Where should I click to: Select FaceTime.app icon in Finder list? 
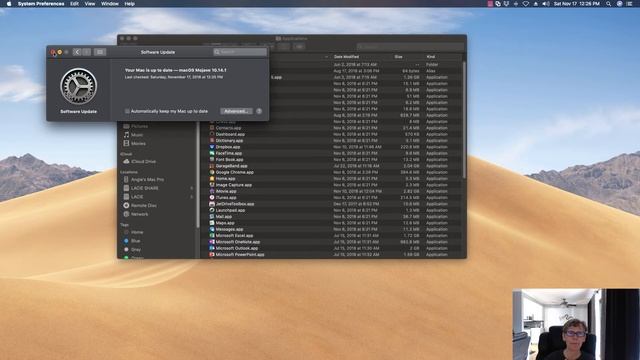[x=212, y=153]
